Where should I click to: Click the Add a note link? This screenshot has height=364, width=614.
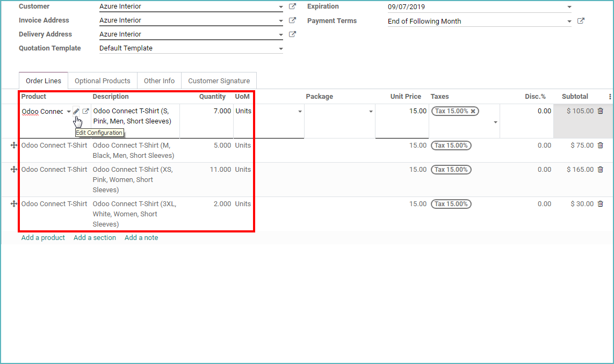pyautogui.click(x=141, y=237)
